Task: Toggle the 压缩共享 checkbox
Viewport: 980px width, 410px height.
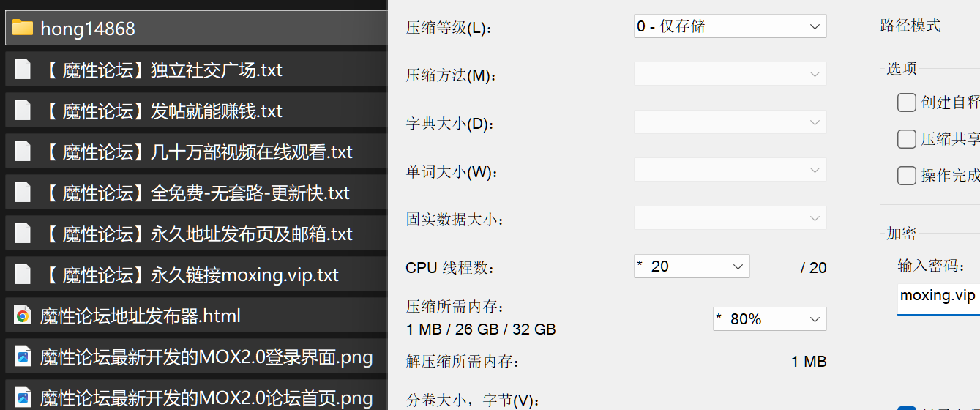Action: point(907,138)
